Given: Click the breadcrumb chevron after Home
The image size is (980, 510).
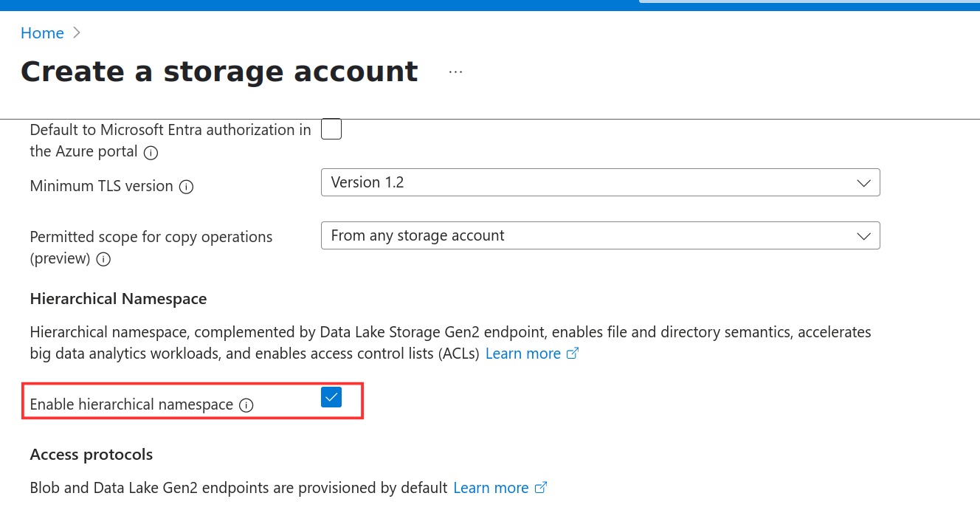Looking at the screenshot, I should click(x=77, y=33).
